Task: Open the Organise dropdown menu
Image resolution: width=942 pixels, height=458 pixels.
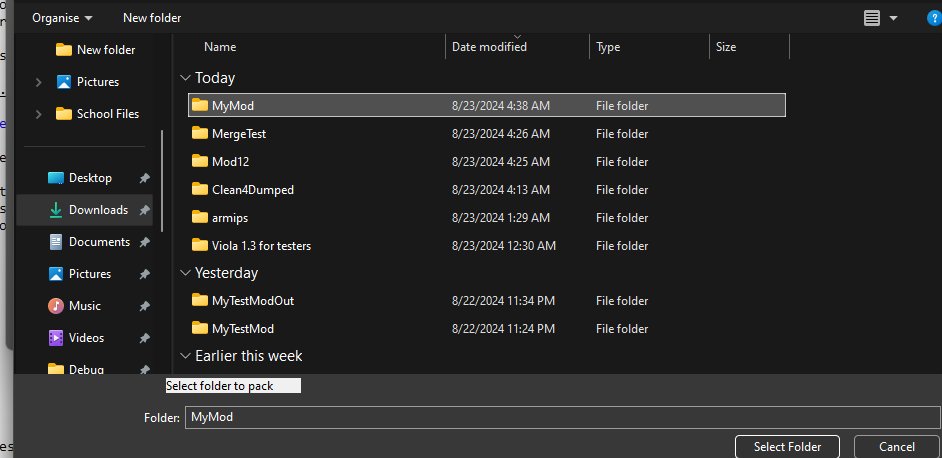Action: click(62, 18)
